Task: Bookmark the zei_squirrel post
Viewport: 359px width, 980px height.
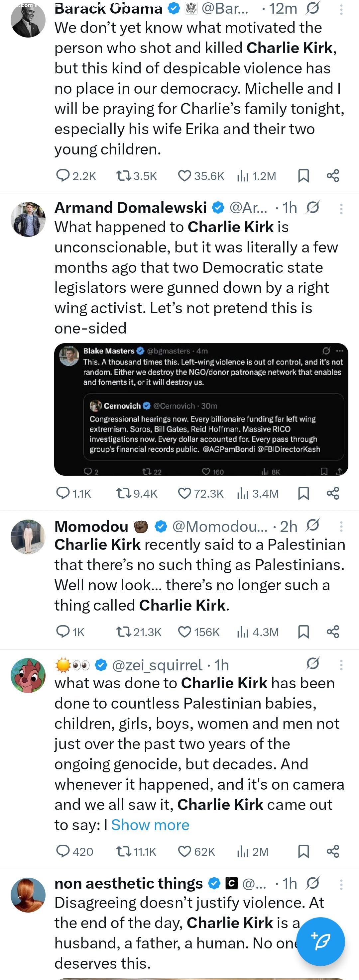Action: click(303, 851)
